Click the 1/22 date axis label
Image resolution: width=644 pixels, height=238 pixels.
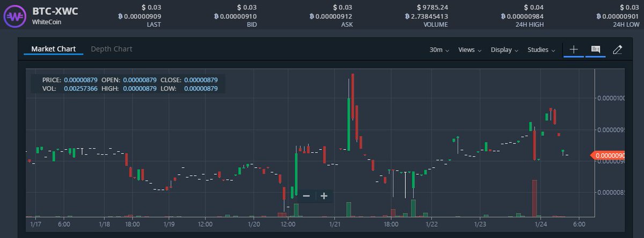pyautogui.click(x=431, y=224)
